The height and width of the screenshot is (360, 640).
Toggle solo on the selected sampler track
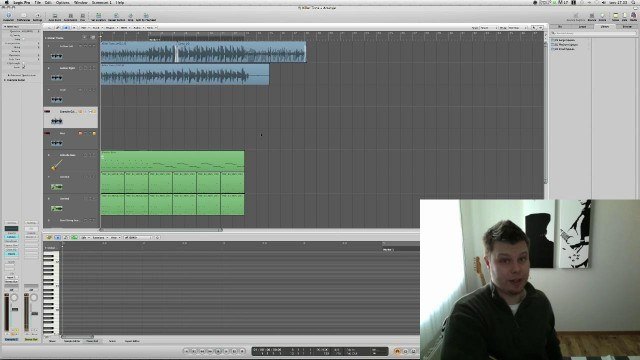coord(94,111)
